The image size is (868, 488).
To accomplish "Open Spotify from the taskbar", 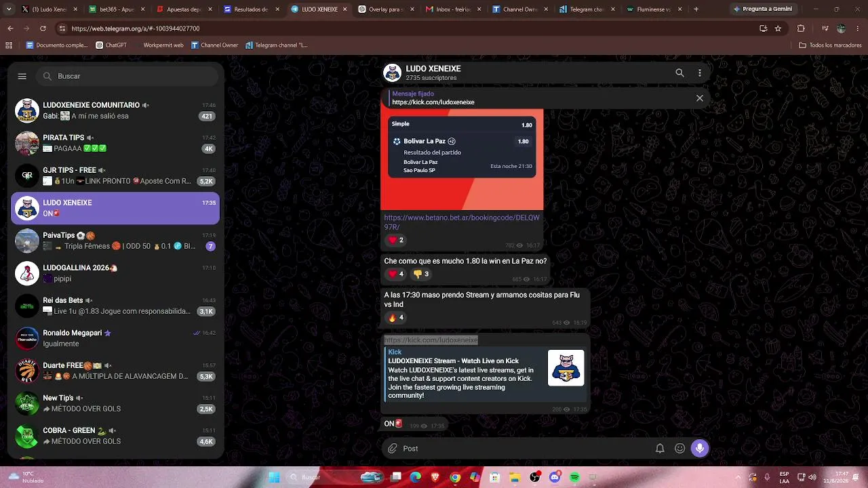I will point(574,477).
